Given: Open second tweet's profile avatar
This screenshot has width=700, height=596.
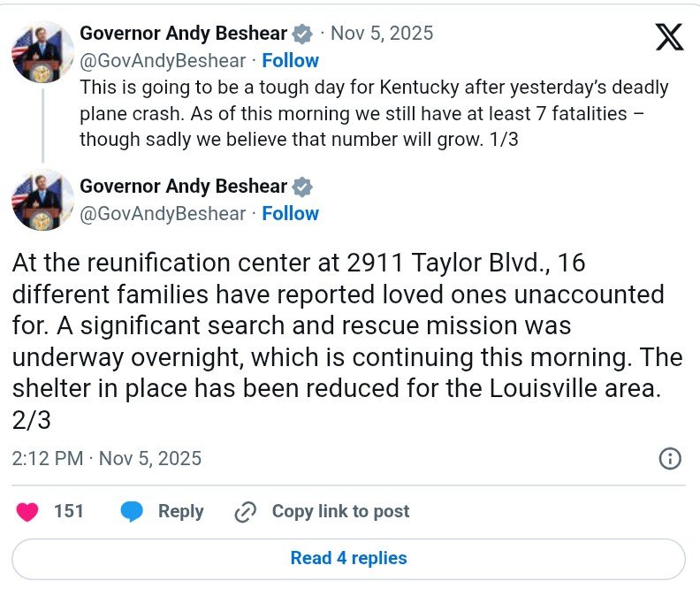Looking at the screenshot, I should pyautogui.click(x=42, y=199).
